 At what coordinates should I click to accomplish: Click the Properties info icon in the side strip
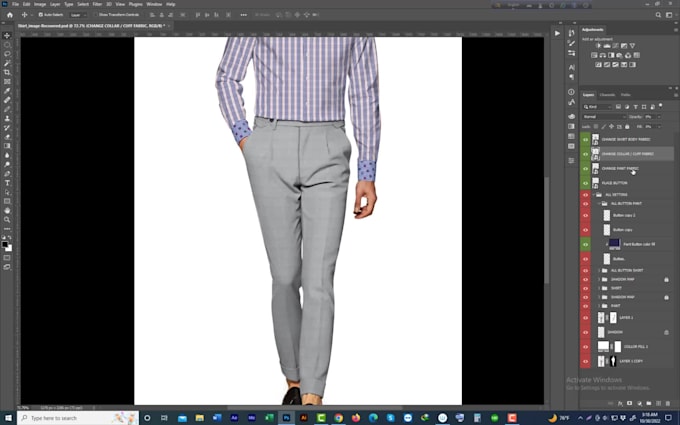click(571, 92)
